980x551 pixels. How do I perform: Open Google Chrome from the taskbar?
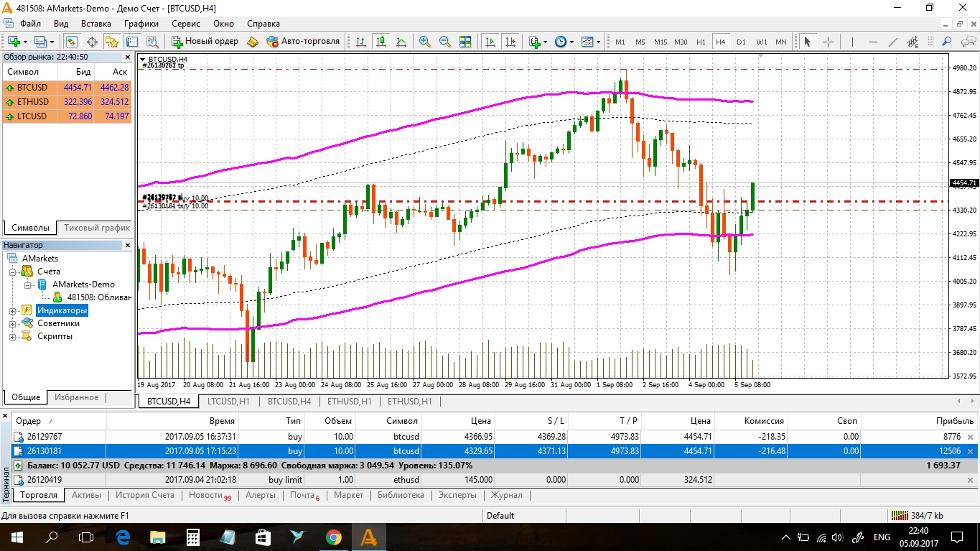pos(333,537)
